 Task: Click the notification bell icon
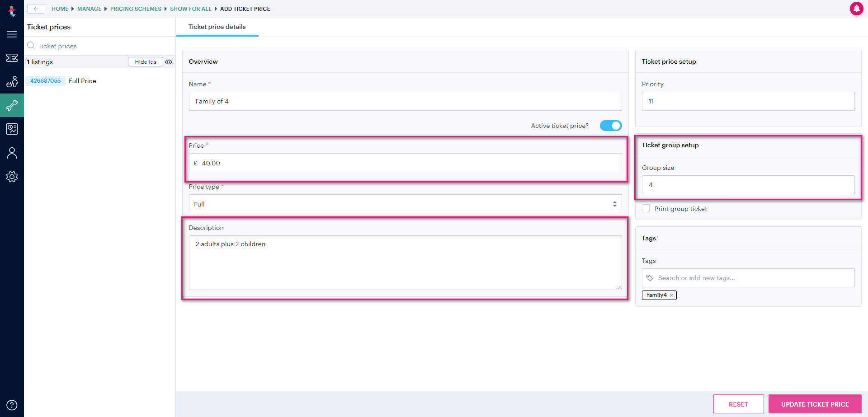[x=856, y=9]
